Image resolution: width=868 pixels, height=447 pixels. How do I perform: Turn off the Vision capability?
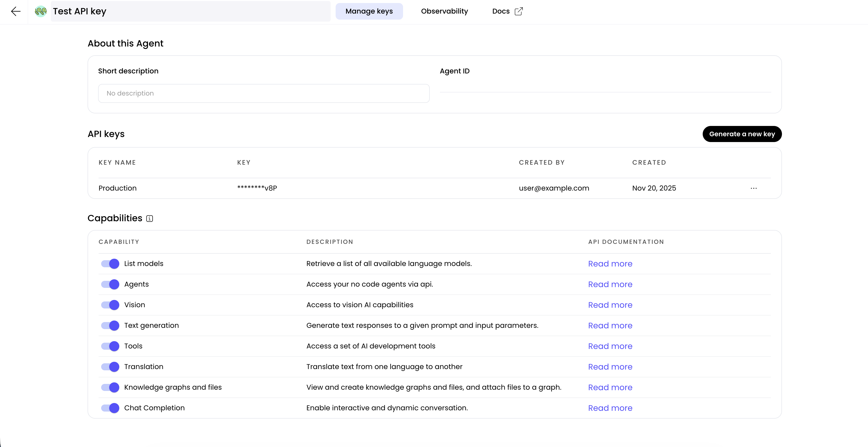[110, 305]
